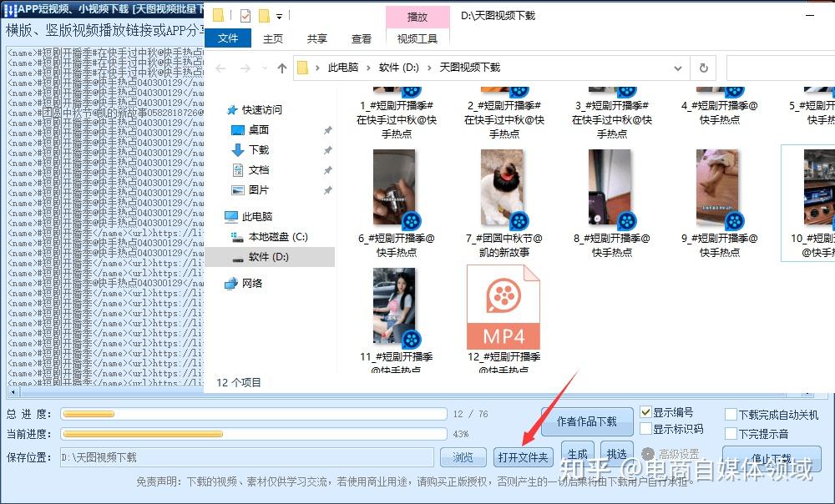Click the Explorer back arrow

coord(220,68)
